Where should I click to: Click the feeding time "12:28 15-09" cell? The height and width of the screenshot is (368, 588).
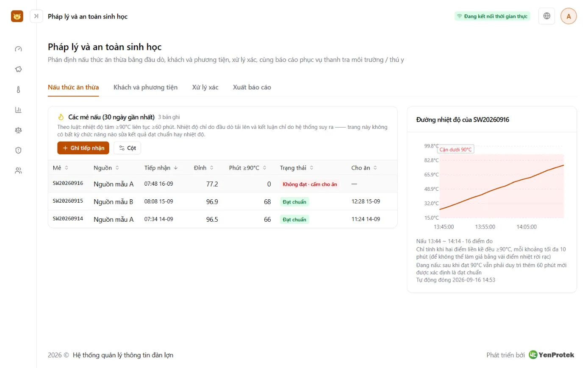366,202
